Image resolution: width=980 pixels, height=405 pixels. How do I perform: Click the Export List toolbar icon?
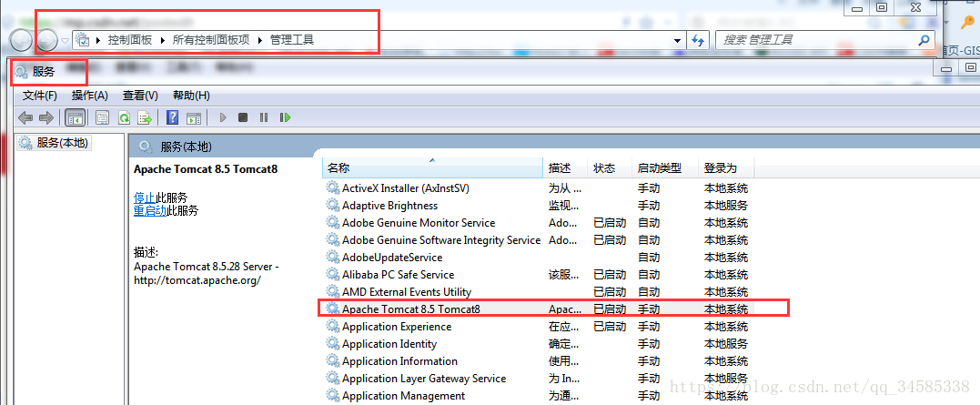pyautogui.click(x=145, y=117)
